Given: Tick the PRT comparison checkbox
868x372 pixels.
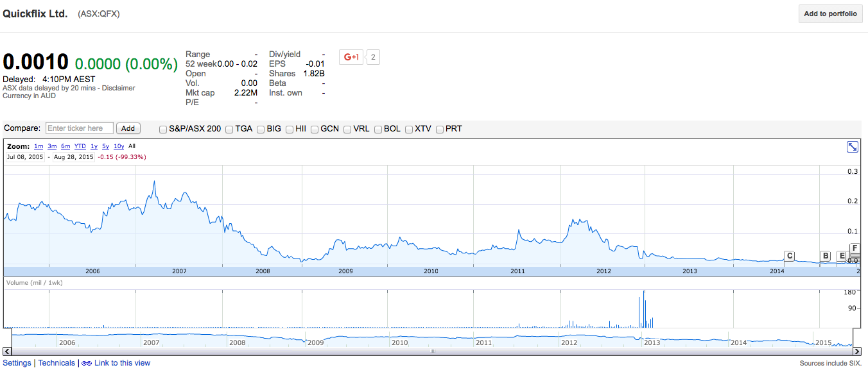Looking at the screenshot, I should click(440, 129).
